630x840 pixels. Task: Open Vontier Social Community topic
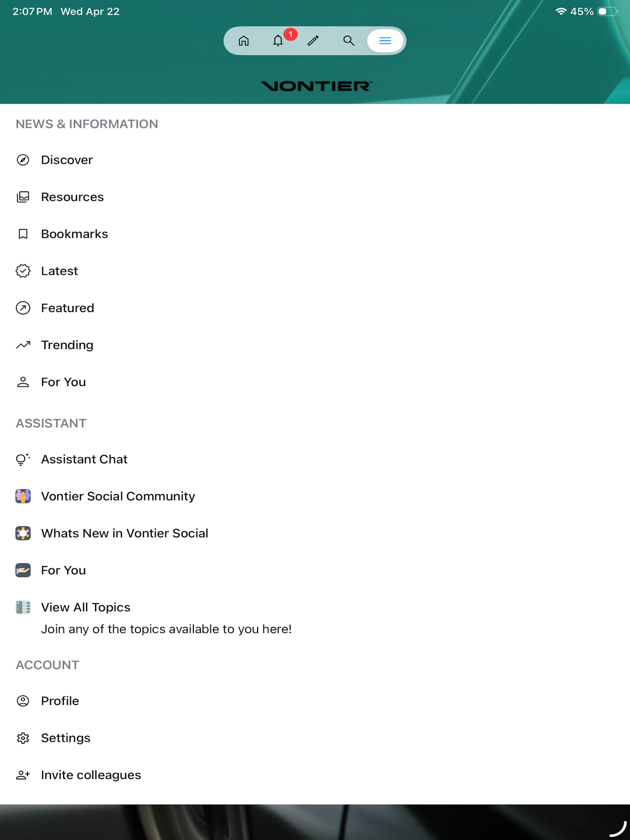(x=315, y=496)
